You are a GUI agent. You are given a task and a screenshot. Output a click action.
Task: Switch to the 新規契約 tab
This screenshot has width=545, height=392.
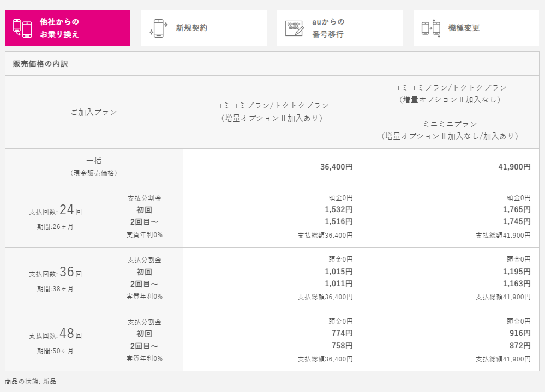(204, 28)
